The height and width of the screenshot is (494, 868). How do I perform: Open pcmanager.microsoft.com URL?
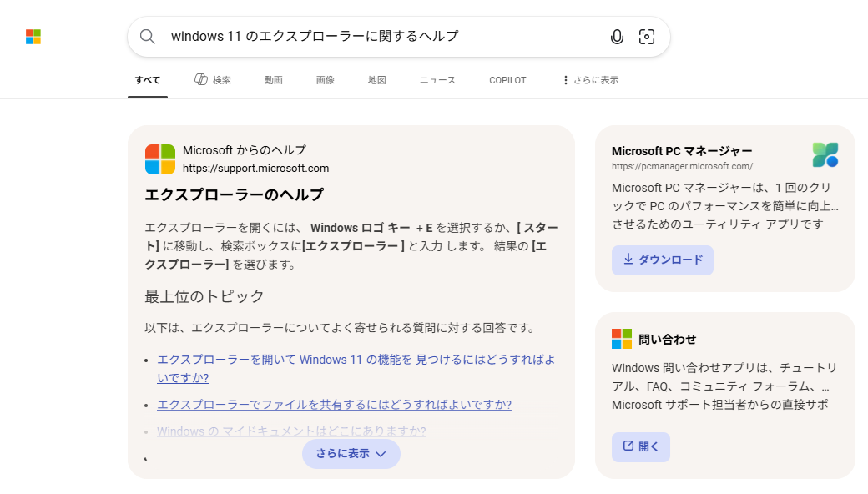tap(682, 166)
